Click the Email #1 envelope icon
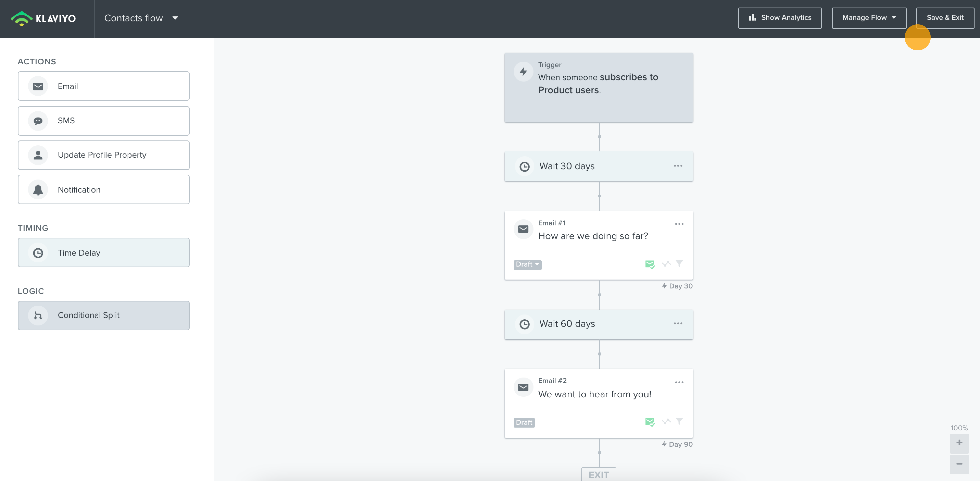 click(x=524, y=229)
